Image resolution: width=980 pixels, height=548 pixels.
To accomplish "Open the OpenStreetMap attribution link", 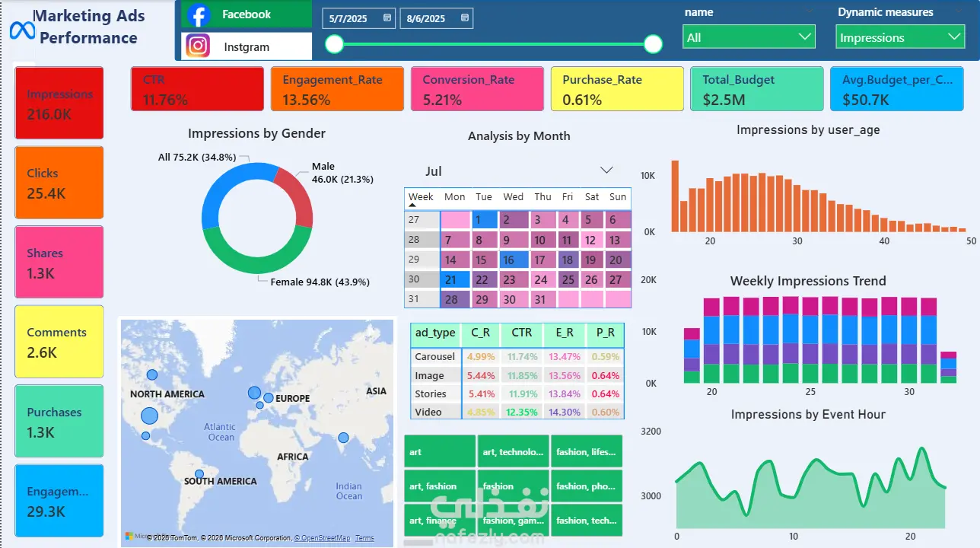I will (x=323, y=538).
